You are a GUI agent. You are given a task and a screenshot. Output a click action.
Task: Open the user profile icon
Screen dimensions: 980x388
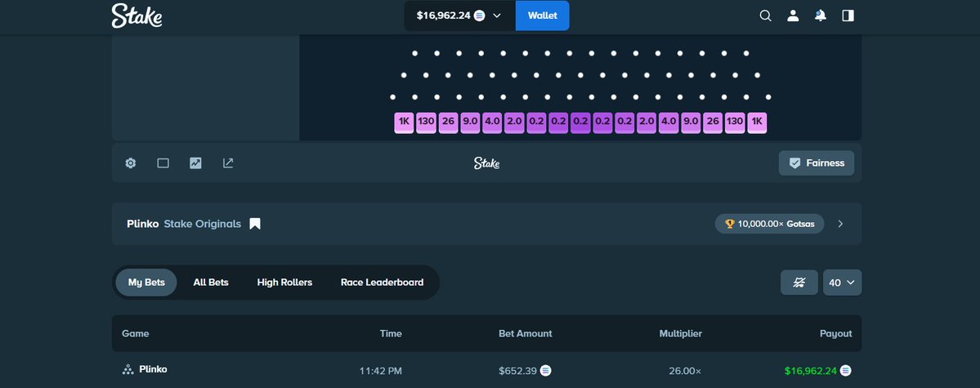(793, 16)
